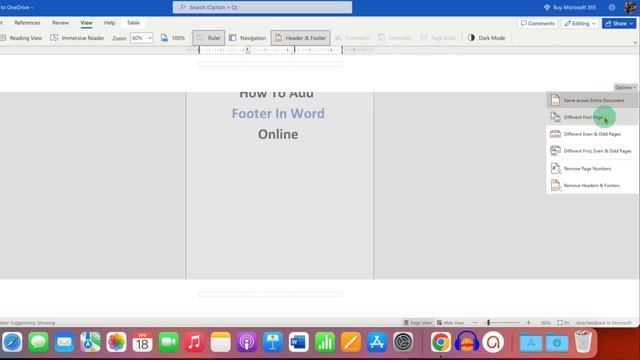The height and width of the screenshot is (360, 640).
Task: Click the footer area at page bottom
Action: click(270, 294)
